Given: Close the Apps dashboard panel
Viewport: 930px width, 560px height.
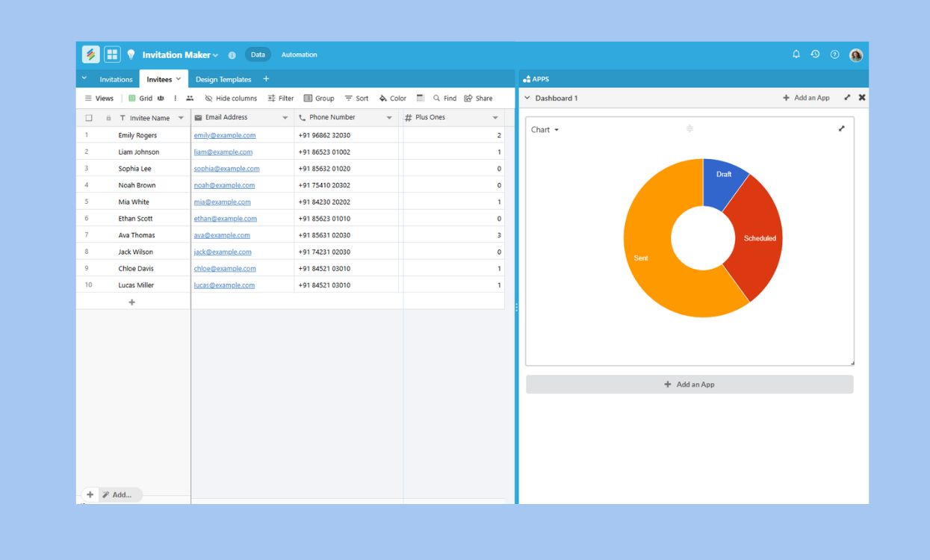Looking at the screenshot, I should click(x=862, y=98).
